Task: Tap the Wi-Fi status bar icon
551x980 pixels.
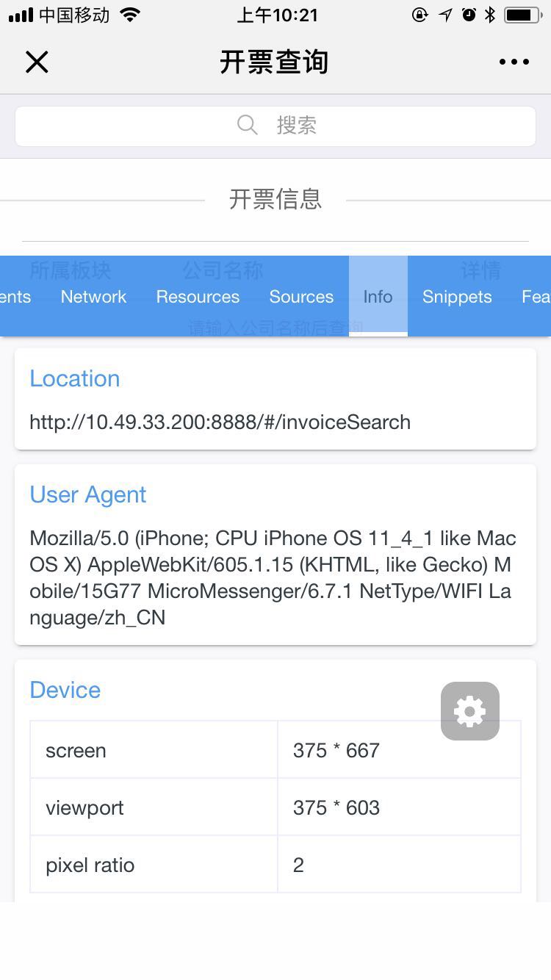Action: (130, 15)
